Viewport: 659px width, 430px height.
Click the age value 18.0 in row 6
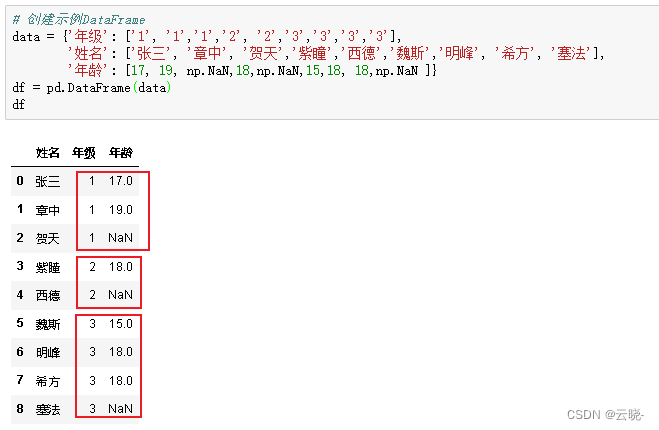(x=121, y=352)
